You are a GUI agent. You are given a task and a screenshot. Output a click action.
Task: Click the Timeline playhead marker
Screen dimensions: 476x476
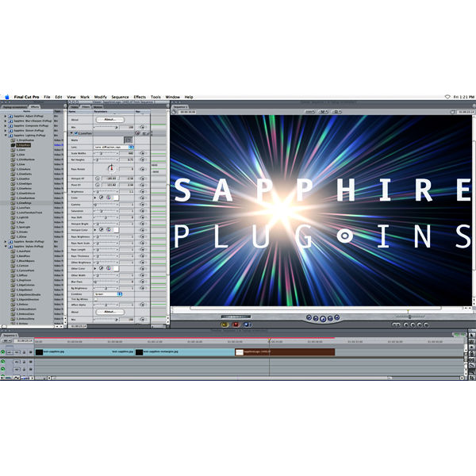(269, 340)
